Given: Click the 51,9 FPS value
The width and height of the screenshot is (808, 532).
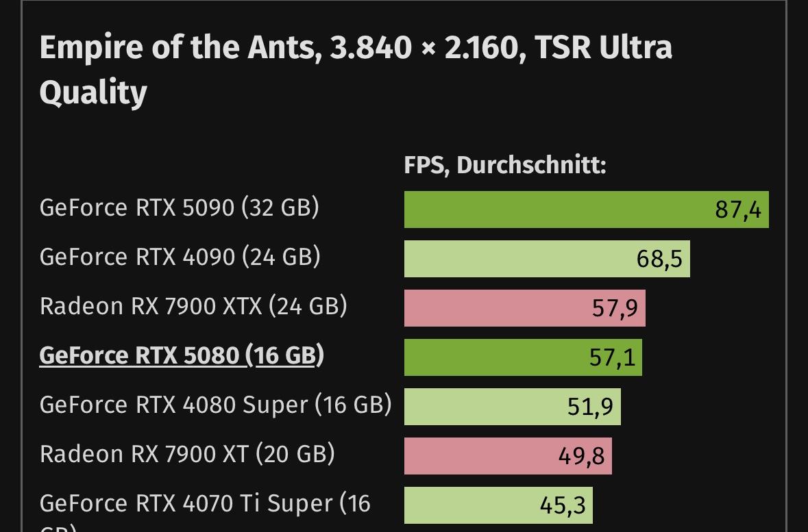Looking at the screenshot, I should pyautogui.click(x=590, y=407).
